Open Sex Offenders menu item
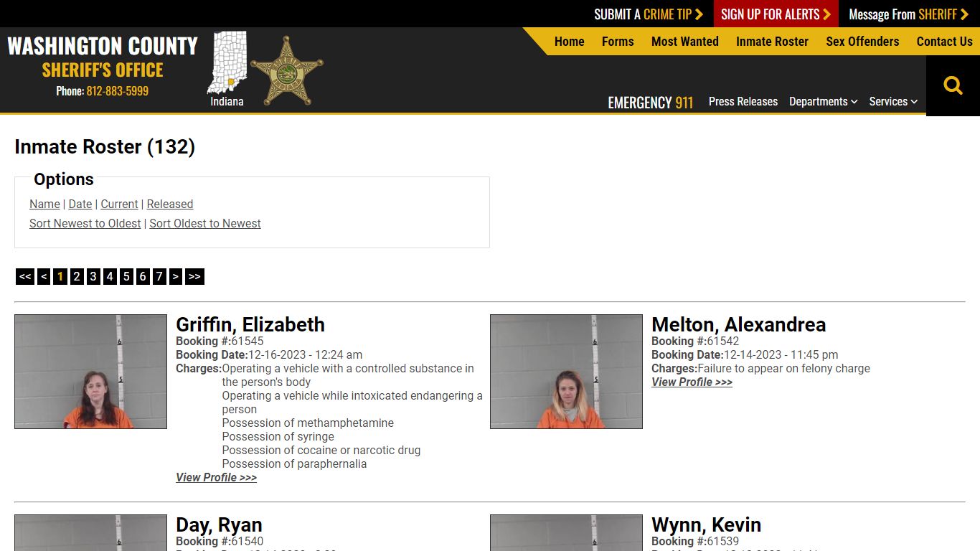 pyautogui.click(x=862, y=42)
